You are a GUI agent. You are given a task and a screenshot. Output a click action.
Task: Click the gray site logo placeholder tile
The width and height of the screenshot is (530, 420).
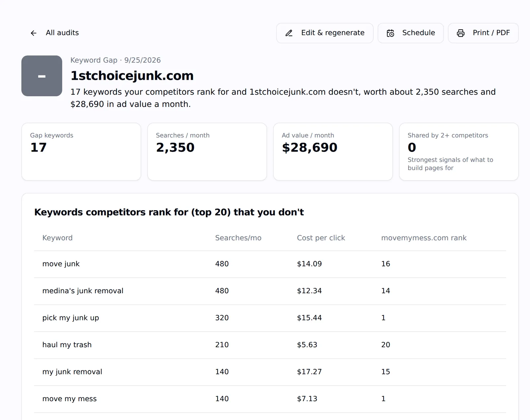[x=42, y=76]
